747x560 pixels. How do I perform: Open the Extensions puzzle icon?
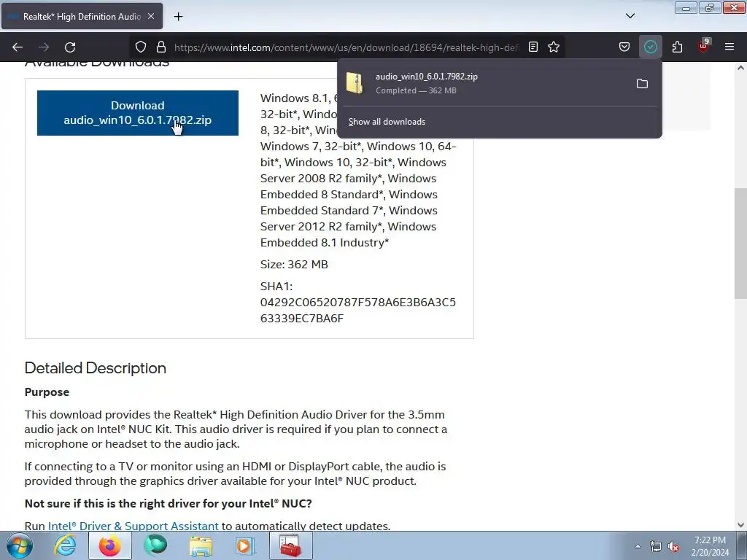click(x=677, y=47)
